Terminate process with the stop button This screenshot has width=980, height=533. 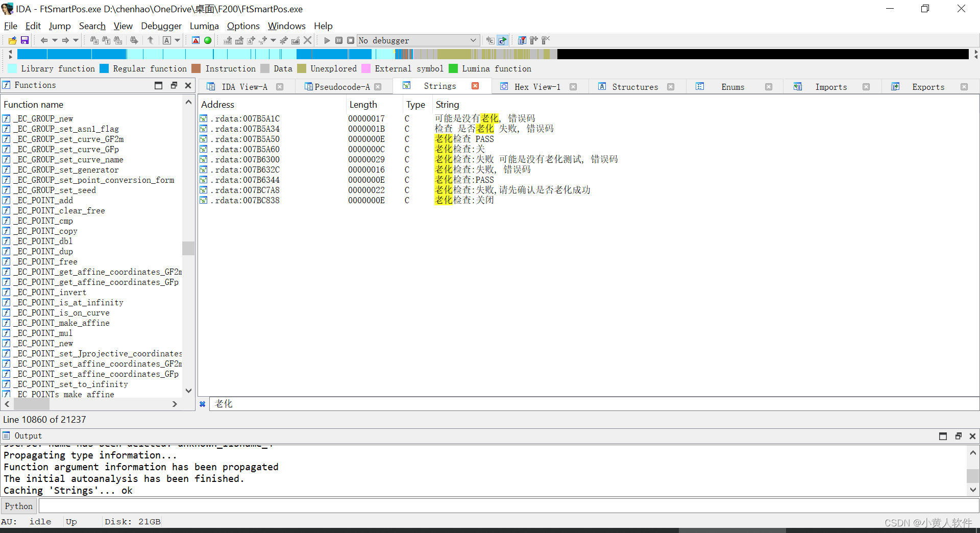click(351, 40)
